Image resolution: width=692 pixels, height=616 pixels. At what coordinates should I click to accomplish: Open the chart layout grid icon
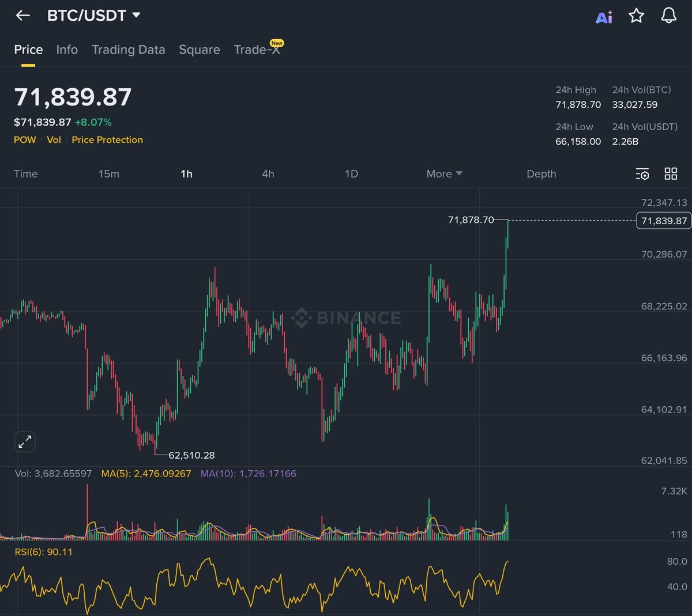click(x=671, y=174)
